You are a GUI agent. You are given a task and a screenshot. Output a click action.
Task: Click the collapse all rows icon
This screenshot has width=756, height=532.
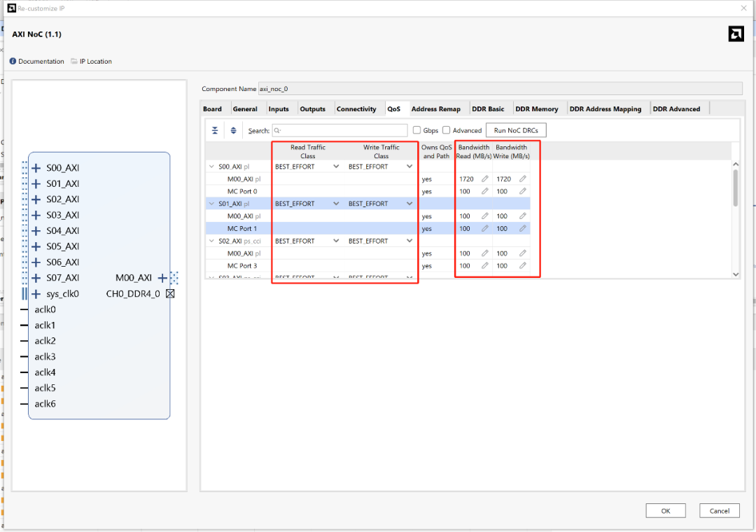[x=215, y=130]
